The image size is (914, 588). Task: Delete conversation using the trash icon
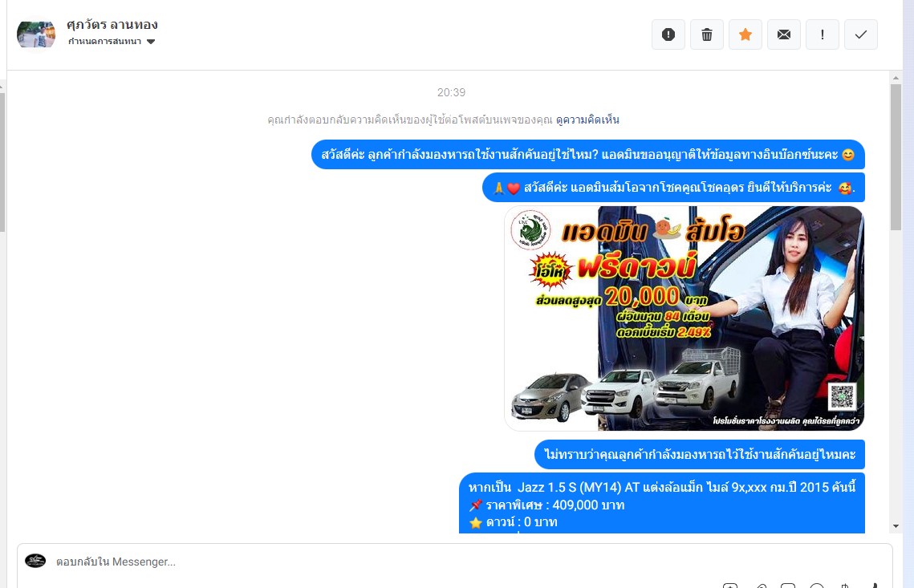coord(706,34)
